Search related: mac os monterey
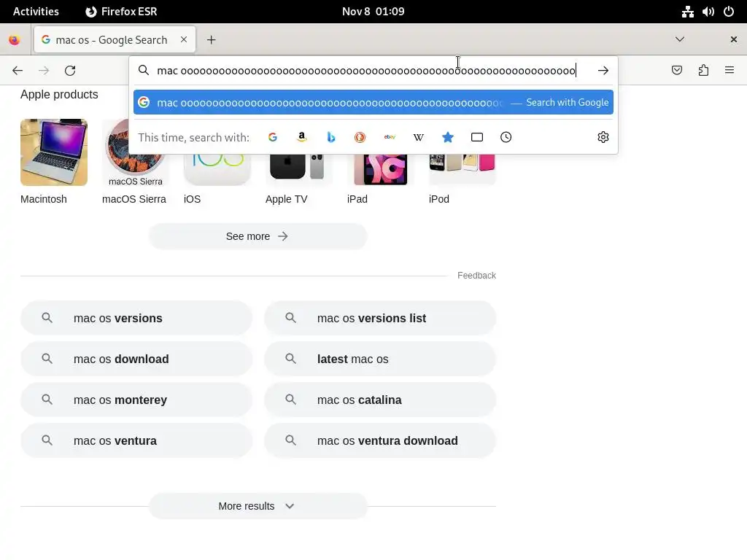The width and height of the screenshot is (747, 560). [x=136, y=400]
